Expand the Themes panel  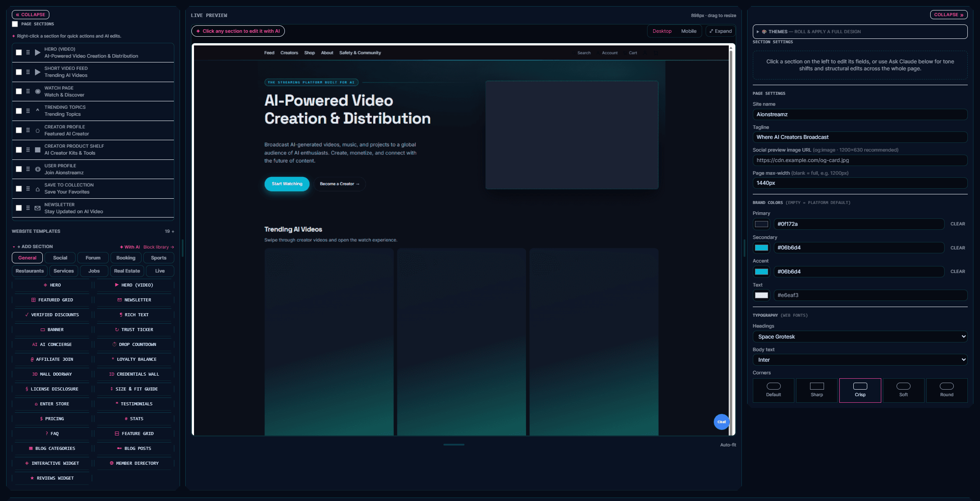[x=860, y=32]
